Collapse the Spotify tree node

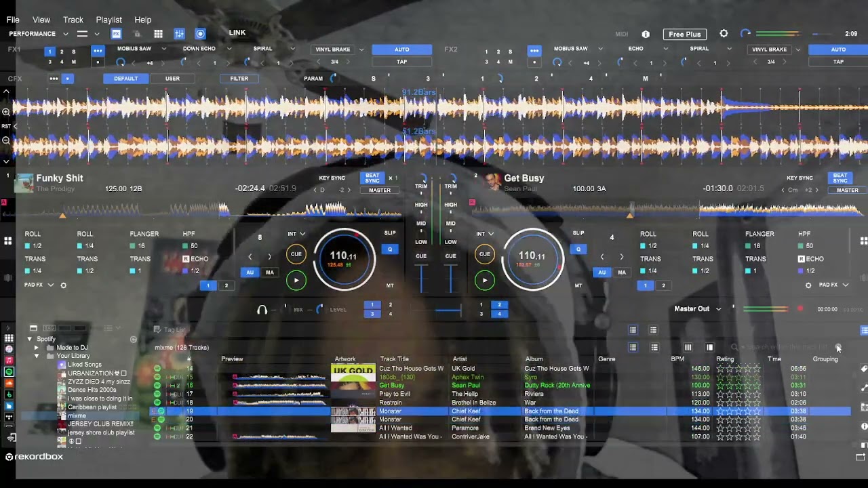coord(29,339)
